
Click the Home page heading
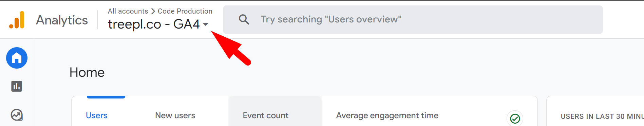click(x=87, y=72)
